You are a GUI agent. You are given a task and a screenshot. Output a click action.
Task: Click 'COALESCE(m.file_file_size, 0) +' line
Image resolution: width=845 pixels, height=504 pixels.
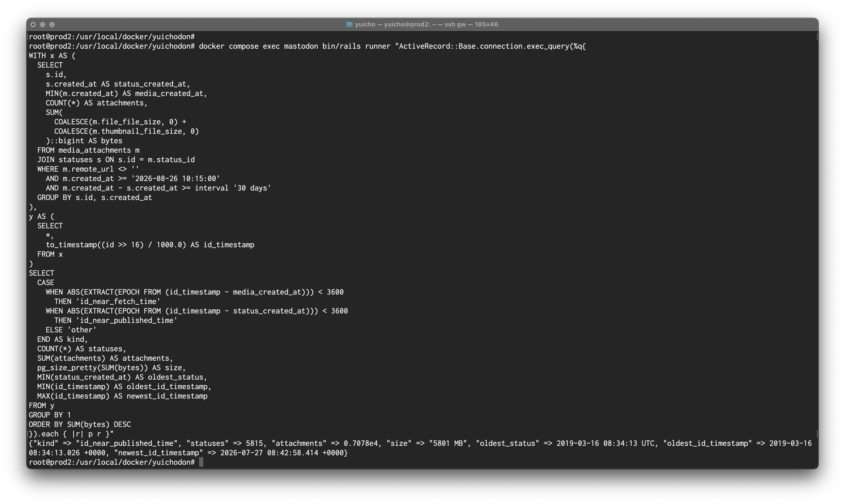point(120,122)
